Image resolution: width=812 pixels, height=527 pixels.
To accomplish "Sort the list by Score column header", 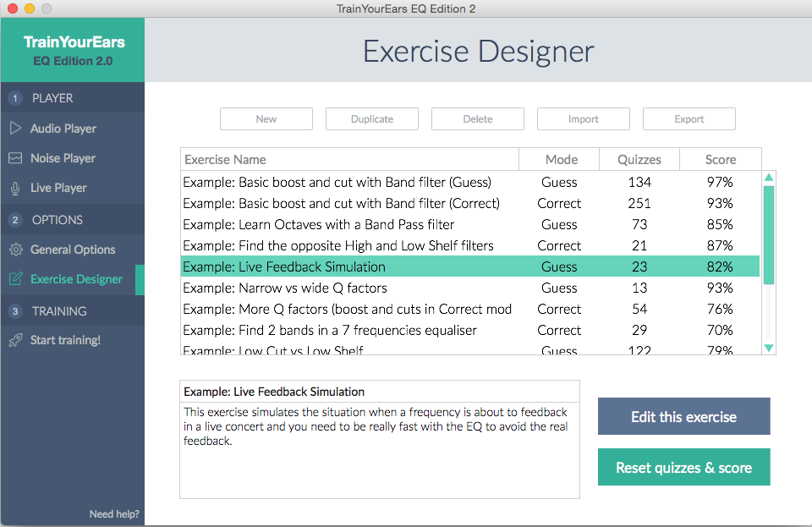I will [720, 159].
